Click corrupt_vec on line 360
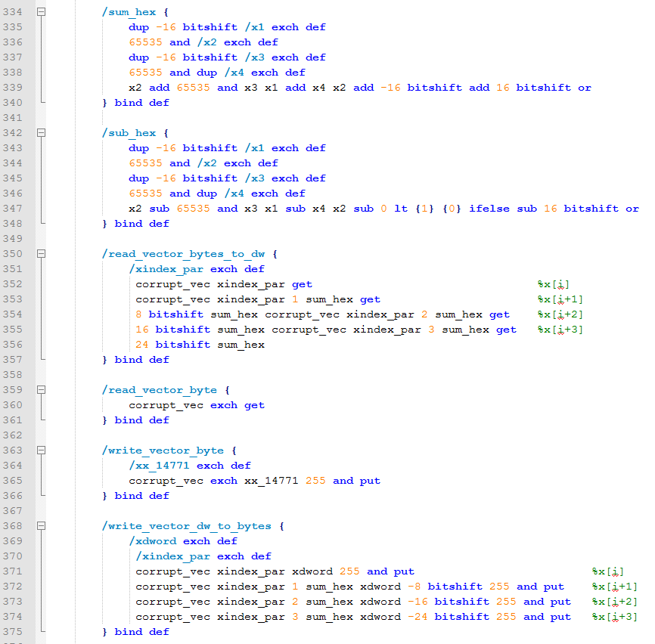 click(166, 405)
